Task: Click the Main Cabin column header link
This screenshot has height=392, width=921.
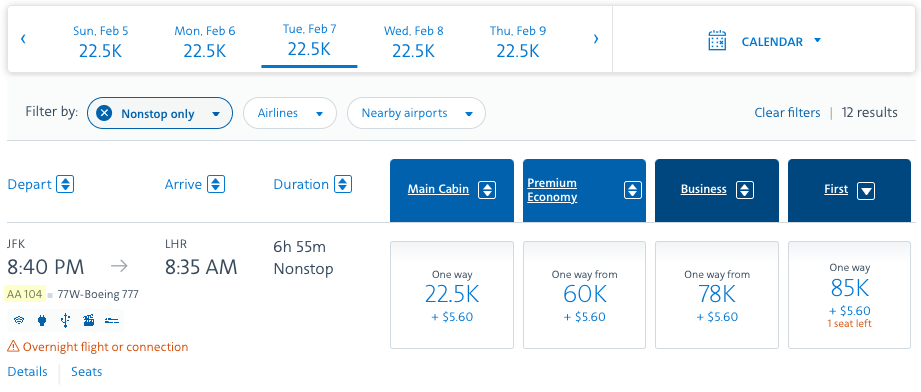Action: 438,189
